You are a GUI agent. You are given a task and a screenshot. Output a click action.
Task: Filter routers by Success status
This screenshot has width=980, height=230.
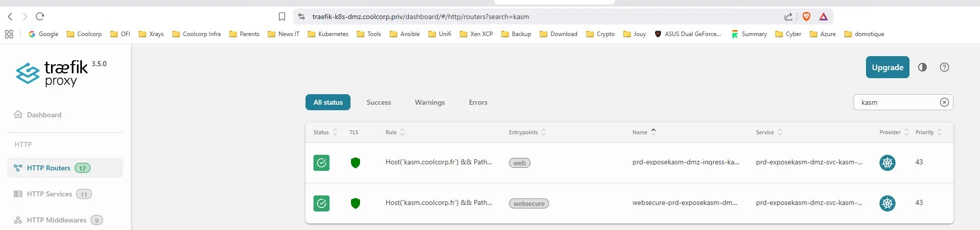tap(378, 102)
